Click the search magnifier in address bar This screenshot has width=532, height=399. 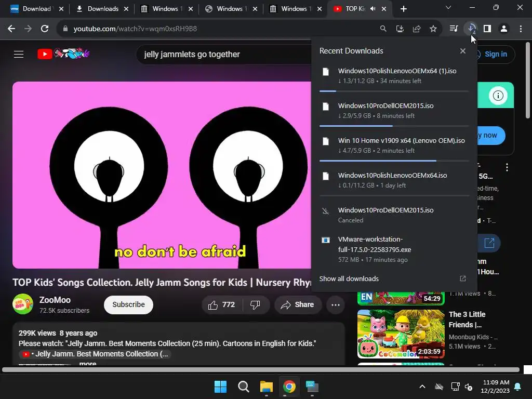(x=383, y=29)
